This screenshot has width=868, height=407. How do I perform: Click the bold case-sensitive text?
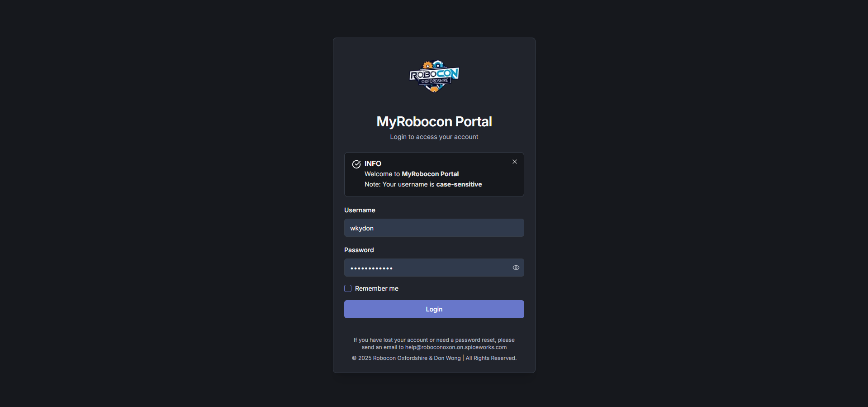(459, 184)
